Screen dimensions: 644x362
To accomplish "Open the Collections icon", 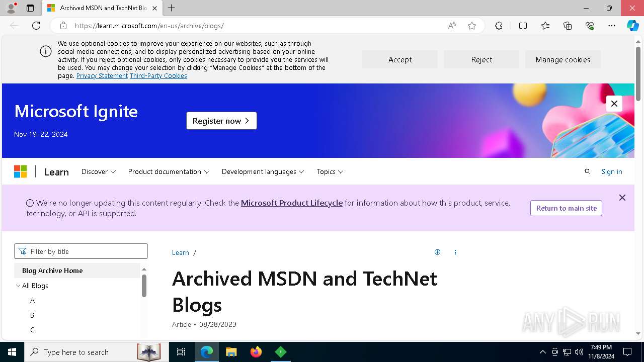I will click(568, 26).
